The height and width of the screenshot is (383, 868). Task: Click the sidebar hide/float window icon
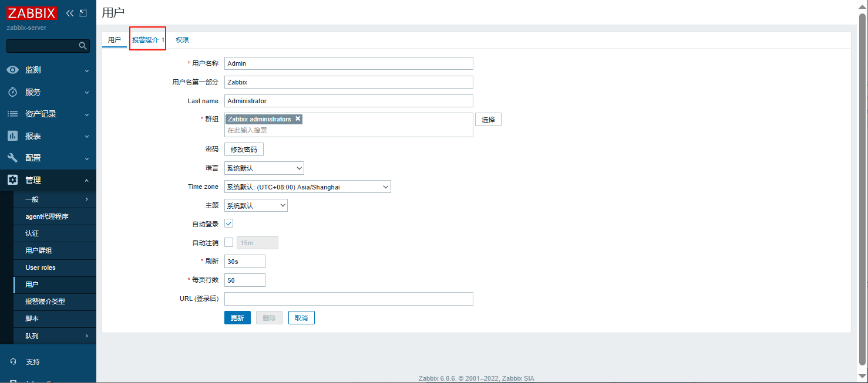(83, 13)
